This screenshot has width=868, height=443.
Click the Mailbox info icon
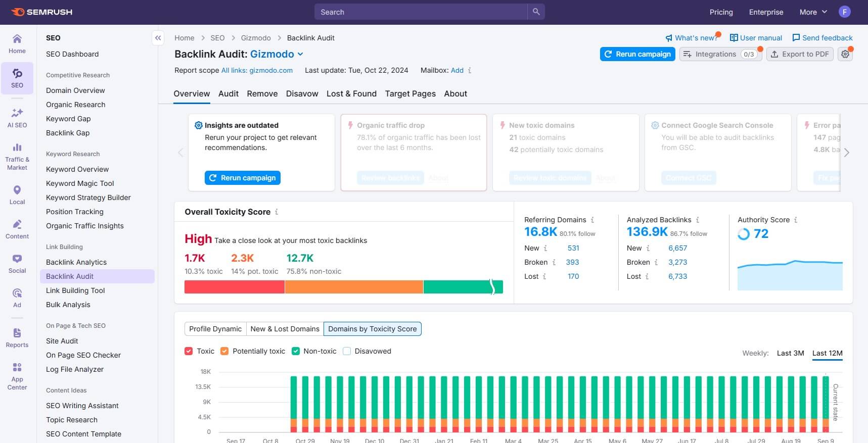tap(470, 70)
